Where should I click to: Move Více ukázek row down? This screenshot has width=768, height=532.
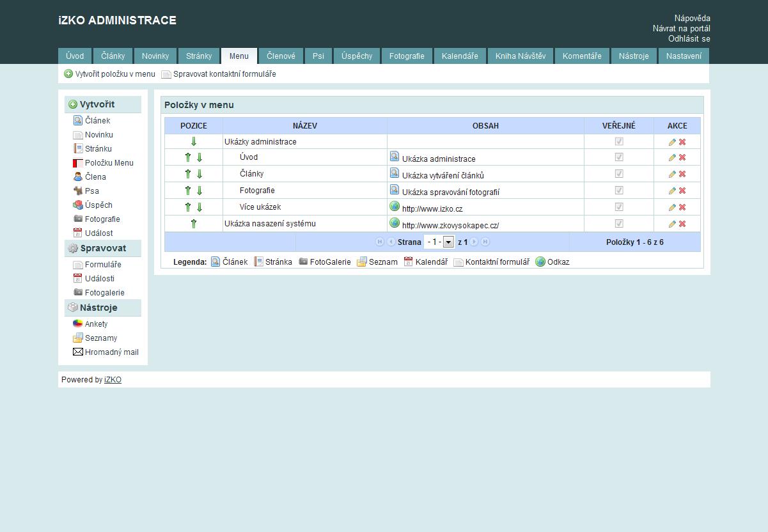click(x=200, y=207)
